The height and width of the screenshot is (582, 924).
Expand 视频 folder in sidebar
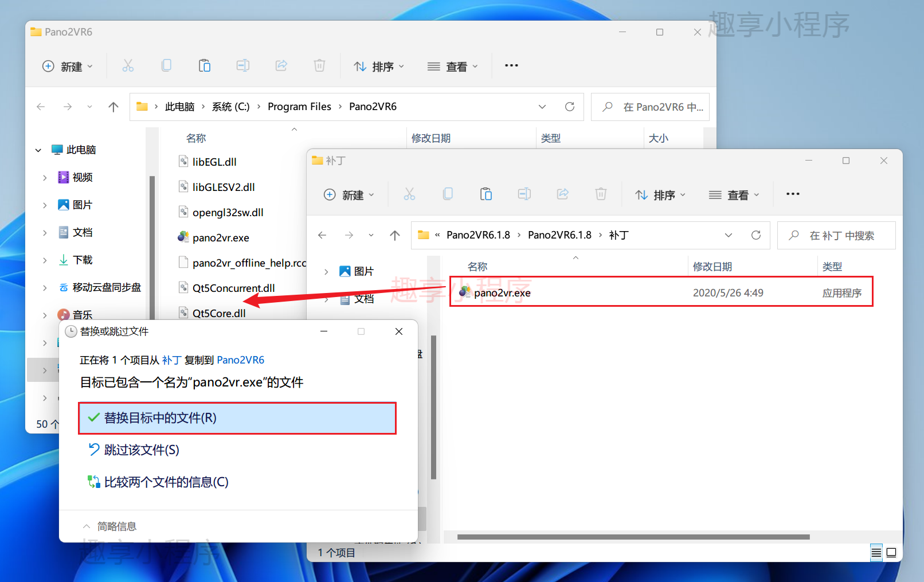45,178
